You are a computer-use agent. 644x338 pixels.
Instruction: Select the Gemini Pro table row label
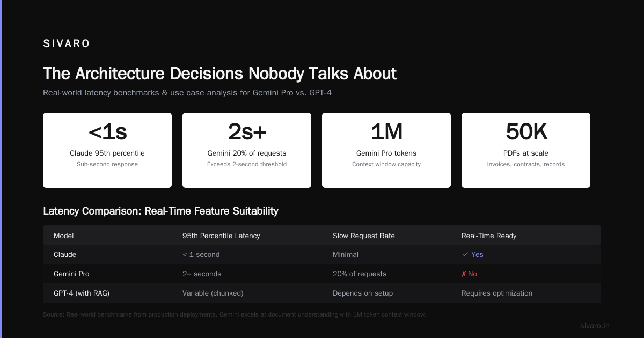coord(71,274)
